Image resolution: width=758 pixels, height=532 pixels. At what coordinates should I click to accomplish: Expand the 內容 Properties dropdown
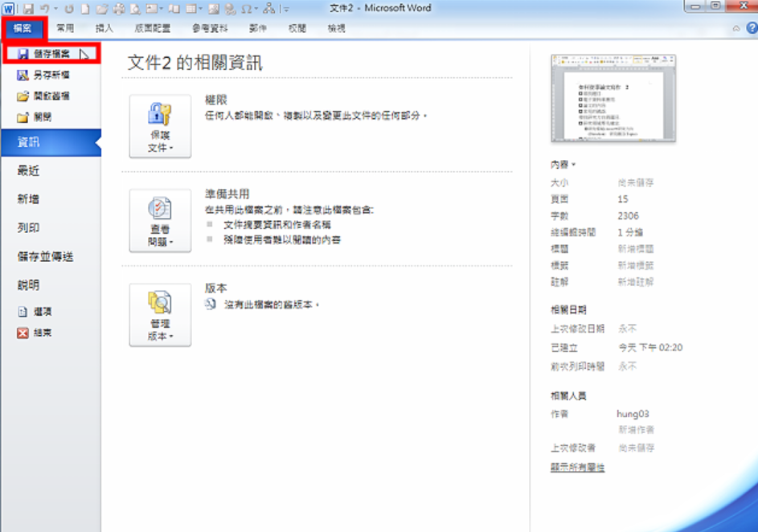pyautogui.click(x=563, y=165)
